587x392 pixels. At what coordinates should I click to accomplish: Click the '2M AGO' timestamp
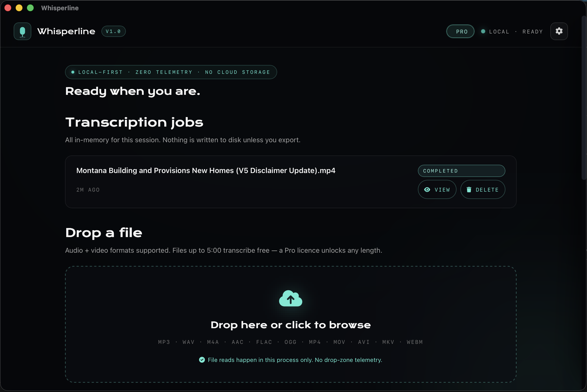(x=88, y=190)
